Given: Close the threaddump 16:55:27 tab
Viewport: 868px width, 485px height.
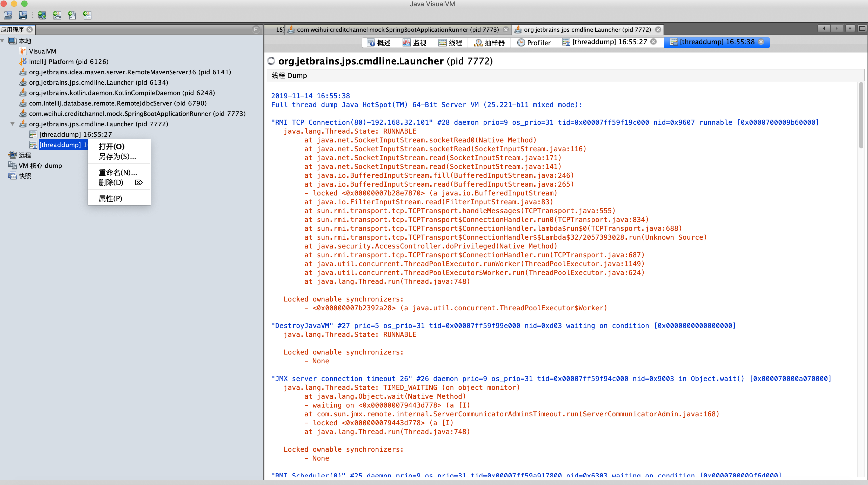Looking at the screenshot, I should coord(653,42).
